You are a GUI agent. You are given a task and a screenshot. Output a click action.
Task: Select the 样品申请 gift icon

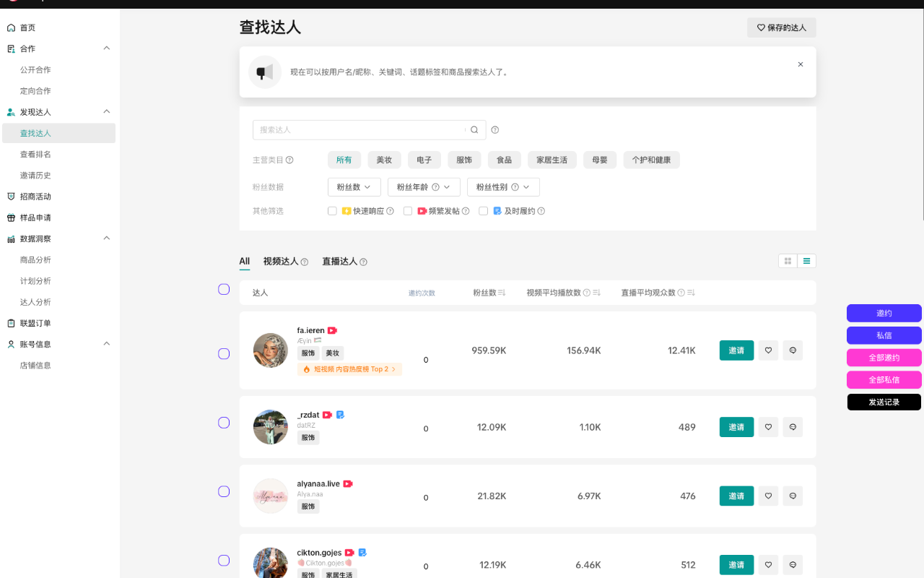10,217
